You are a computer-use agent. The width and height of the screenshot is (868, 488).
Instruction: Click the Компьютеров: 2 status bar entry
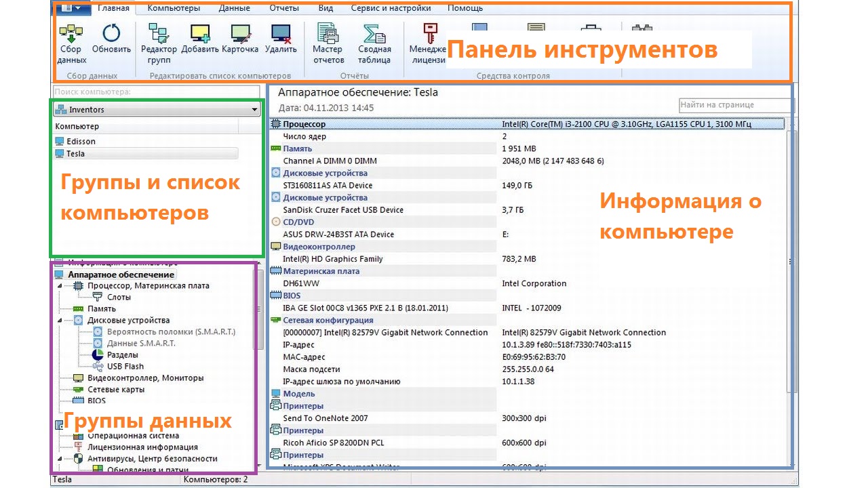pyautogui.click(x=216, y=480)
